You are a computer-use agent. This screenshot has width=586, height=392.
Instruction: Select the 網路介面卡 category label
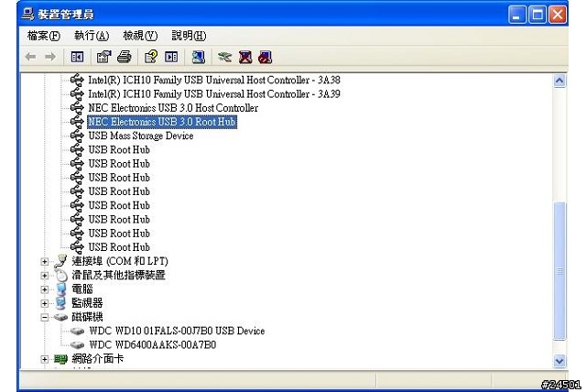(98, 359)
